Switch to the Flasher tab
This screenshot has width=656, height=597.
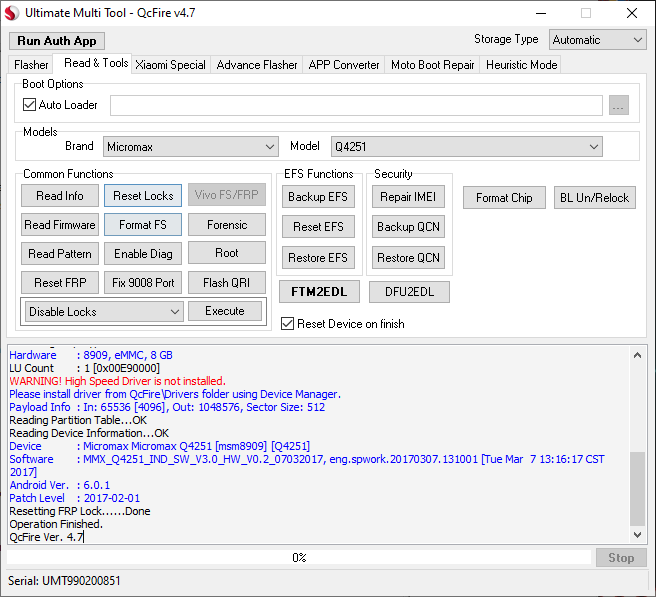(x=31, y=65)
